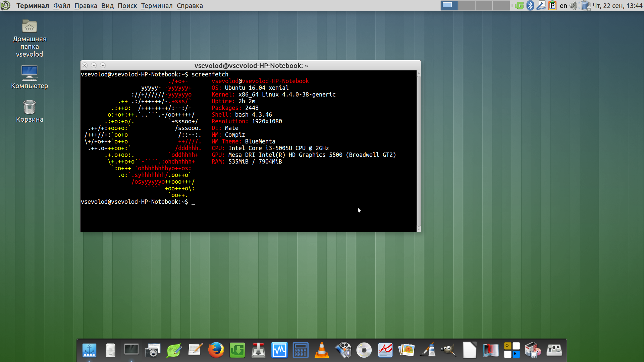Open the film reel video editor icon
The width and height of the screenshot is (644, 362).
(x=343, y=350)
